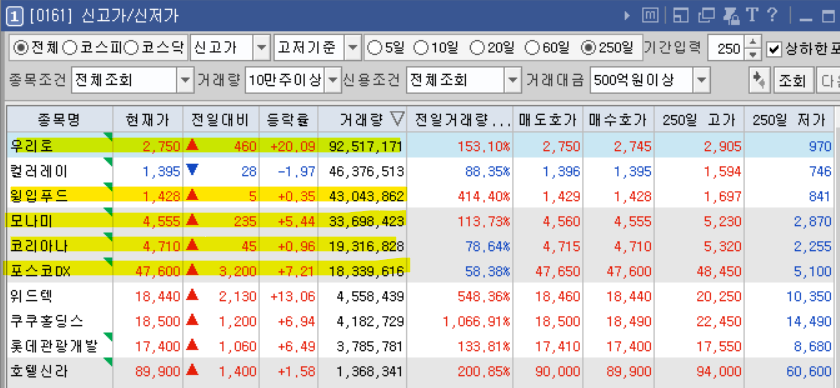The image size is (840, 388).
Task: Open the 신고가 dropdown
Action: coord(261,49)
